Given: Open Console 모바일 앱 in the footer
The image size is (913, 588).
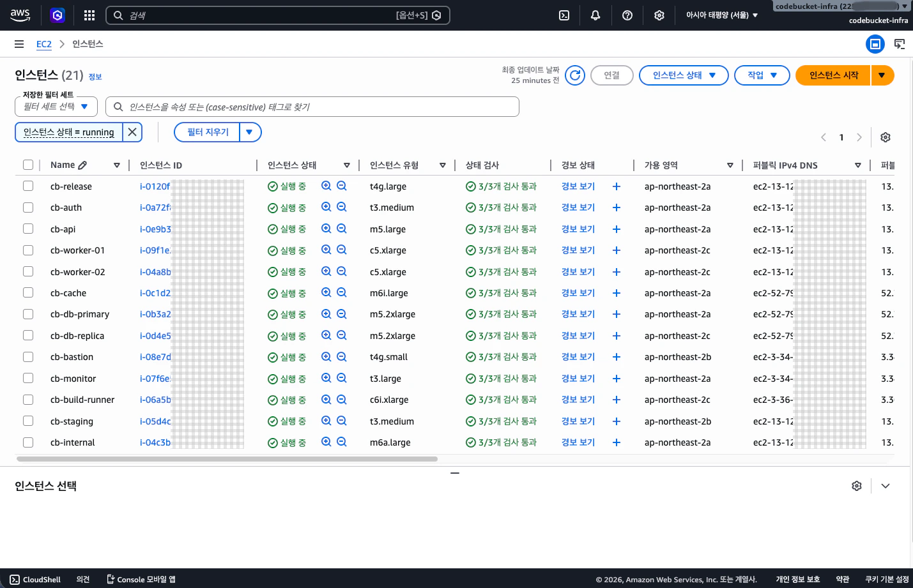Looking at the screenshot, I should point(141,580).
